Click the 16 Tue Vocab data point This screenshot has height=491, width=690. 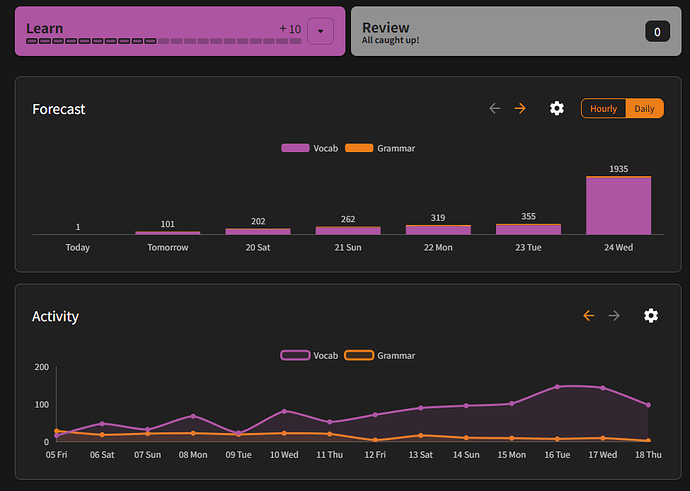(x=557, y=387)
